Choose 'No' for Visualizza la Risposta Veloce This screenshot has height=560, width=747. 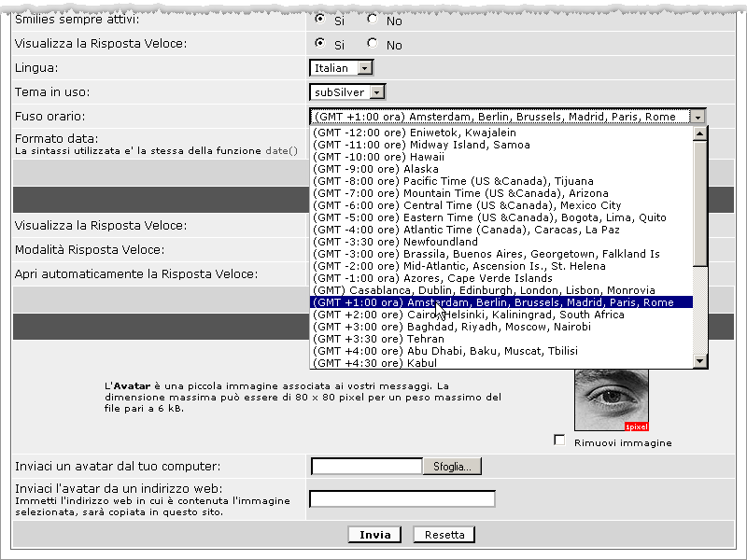373,43
